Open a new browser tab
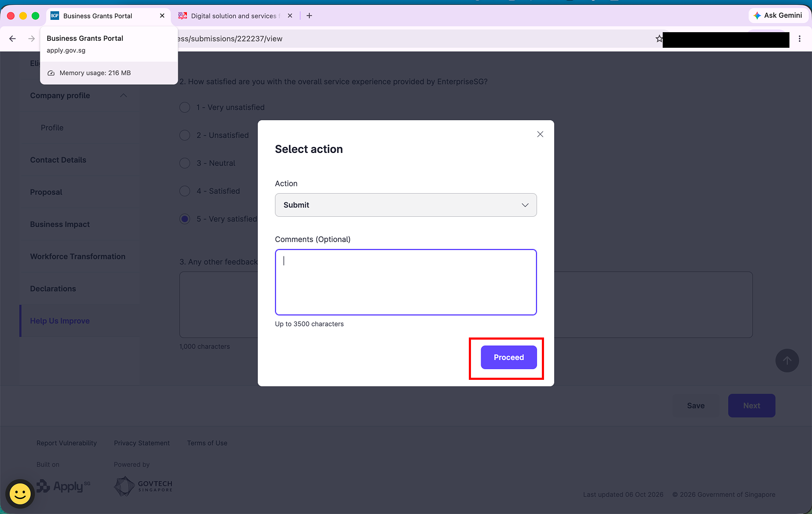812x514 pixels. tap(309, 16)
